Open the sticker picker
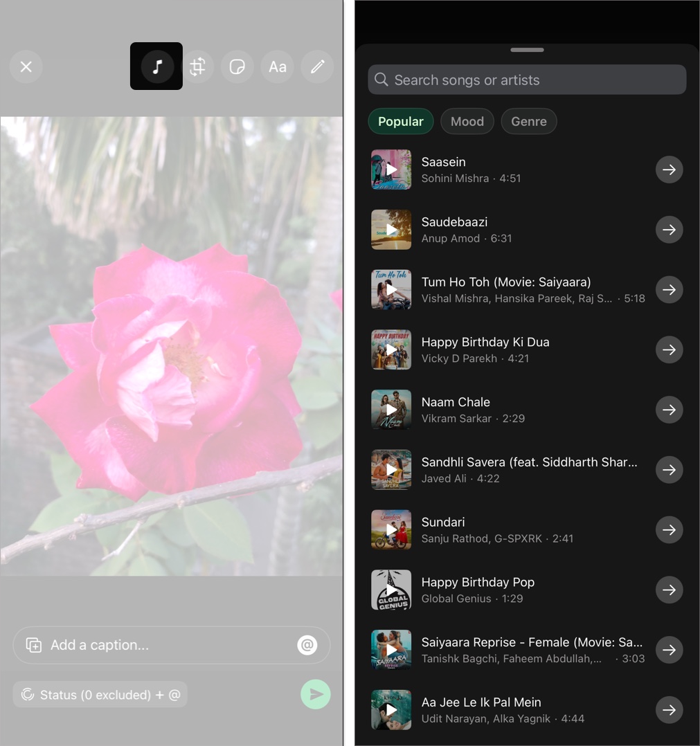This screenshot has height=746, width=700. (x=237, y=66)
